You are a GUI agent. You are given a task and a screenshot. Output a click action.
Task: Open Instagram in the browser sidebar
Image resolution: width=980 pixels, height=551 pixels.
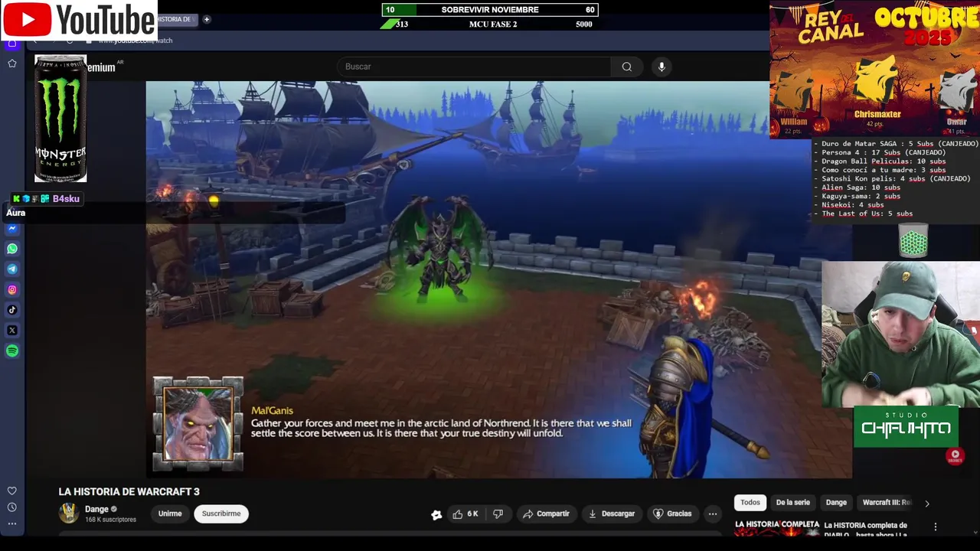coord(12,290)
